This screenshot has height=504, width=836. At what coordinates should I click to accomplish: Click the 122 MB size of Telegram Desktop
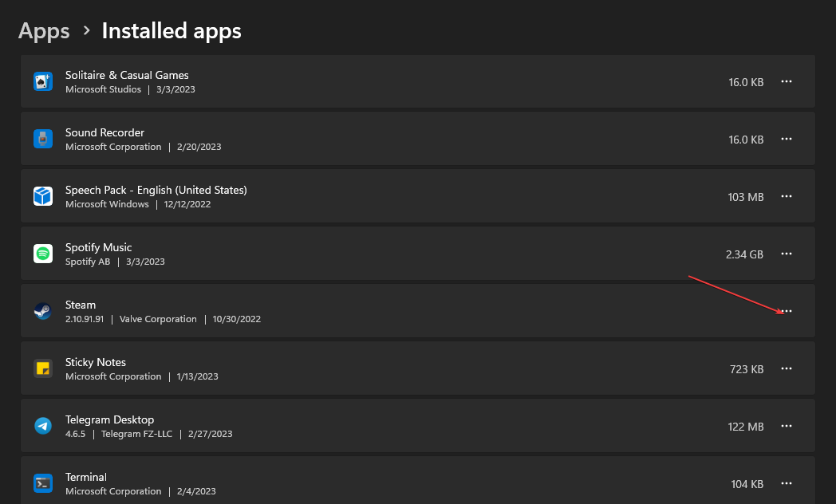click(x=745, y=427)
